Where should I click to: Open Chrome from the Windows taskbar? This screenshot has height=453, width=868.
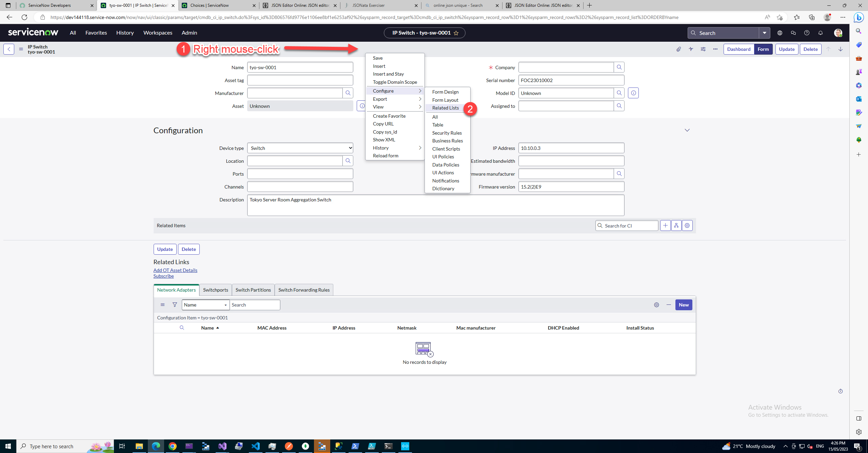coord(172,446)
